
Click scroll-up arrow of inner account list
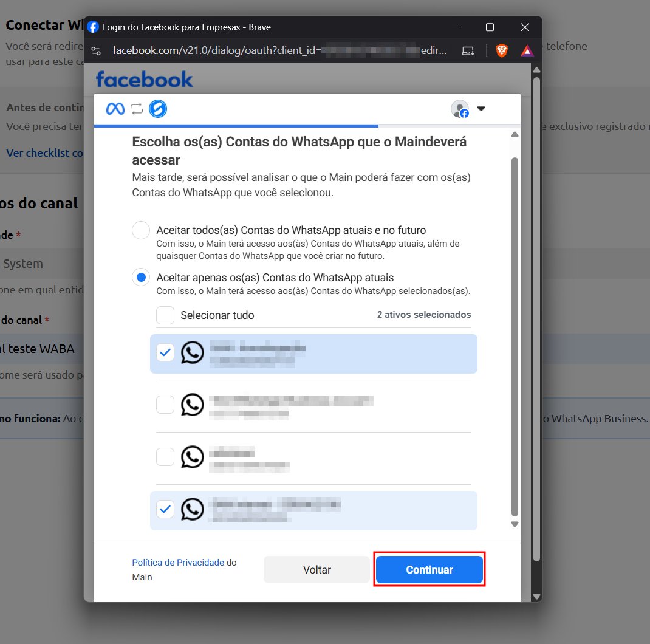[x=515, y=134]
